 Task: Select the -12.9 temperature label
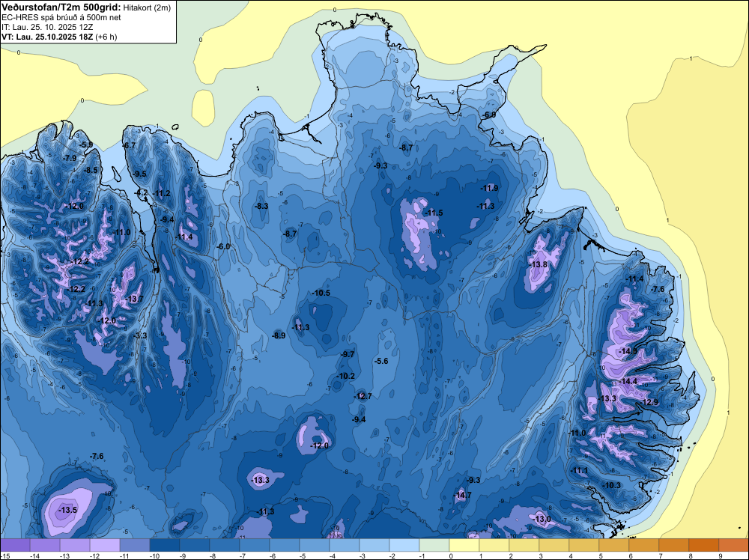tap(649, 402)
